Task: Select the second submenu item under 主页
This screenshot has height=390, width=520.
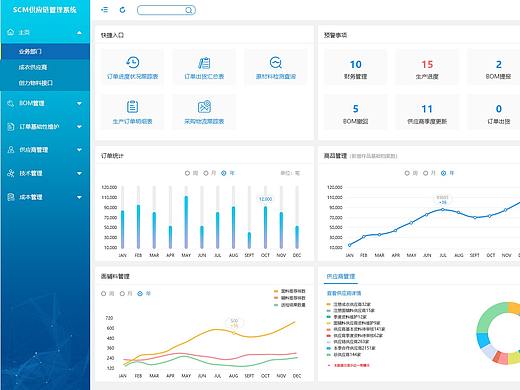Action: 45,67
